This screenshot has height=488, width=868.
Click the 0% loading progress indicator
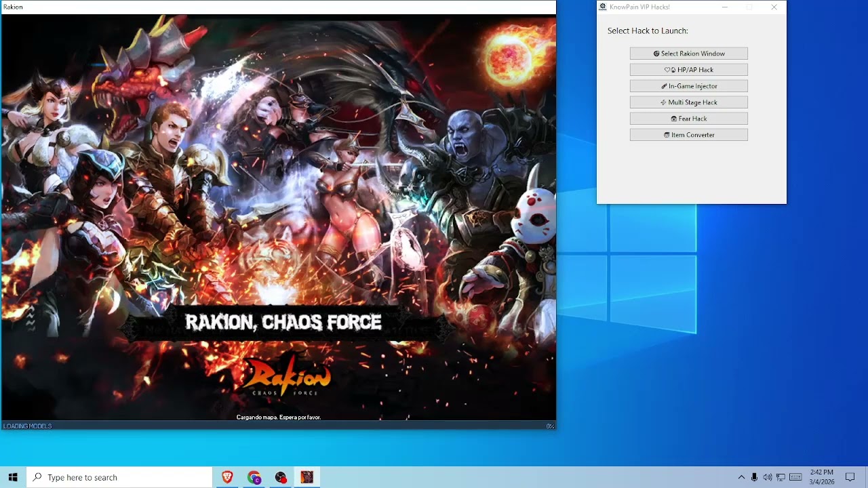550,426
